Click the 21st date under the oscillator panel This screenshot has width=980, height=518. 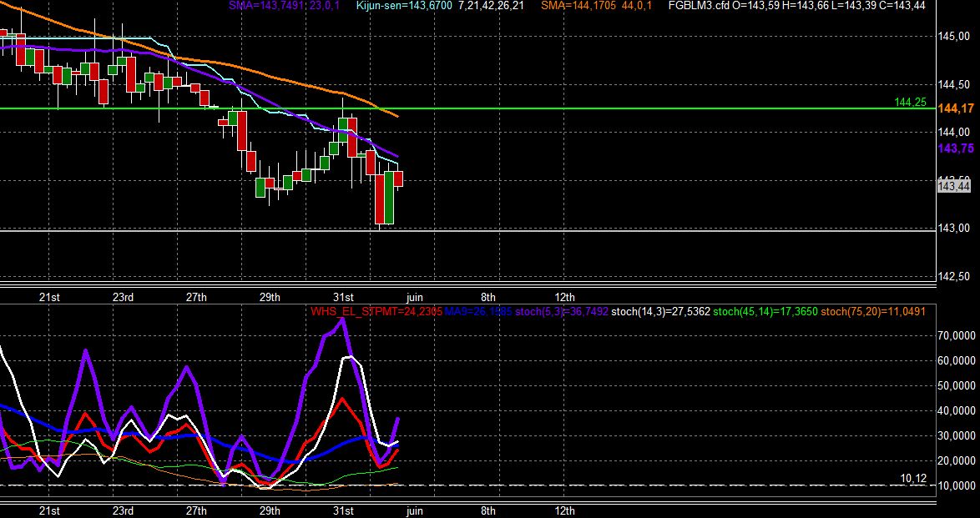[49, 510]
